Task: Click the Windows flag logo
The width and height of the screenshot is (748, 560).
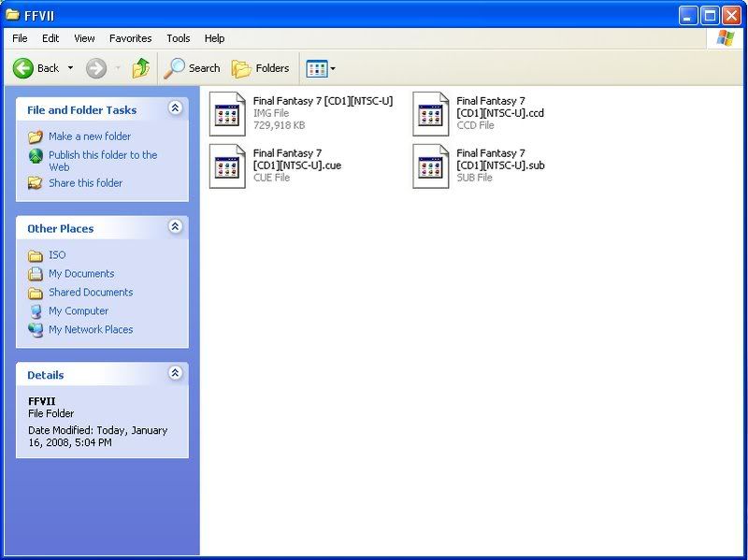Action: [x=726, y=37]
